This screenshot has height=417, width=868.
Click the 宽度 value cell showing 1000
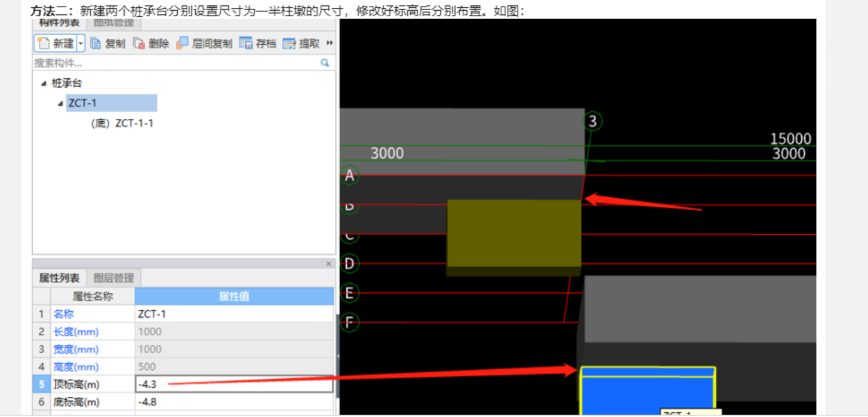coord(234,349)
